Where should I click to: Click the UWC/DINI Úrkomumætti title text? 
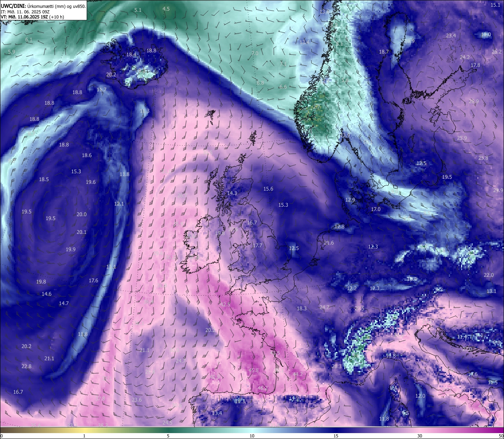[x=43, y=6]
